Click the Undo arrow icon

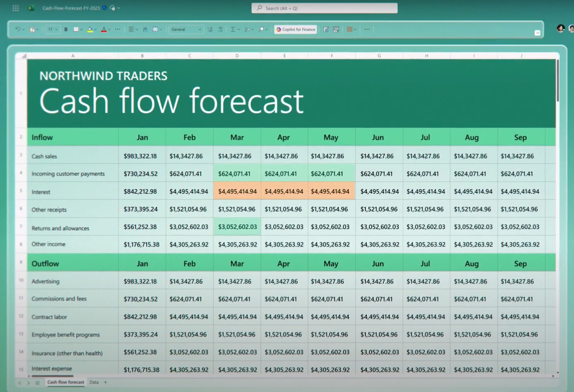[x=17, y=29]
